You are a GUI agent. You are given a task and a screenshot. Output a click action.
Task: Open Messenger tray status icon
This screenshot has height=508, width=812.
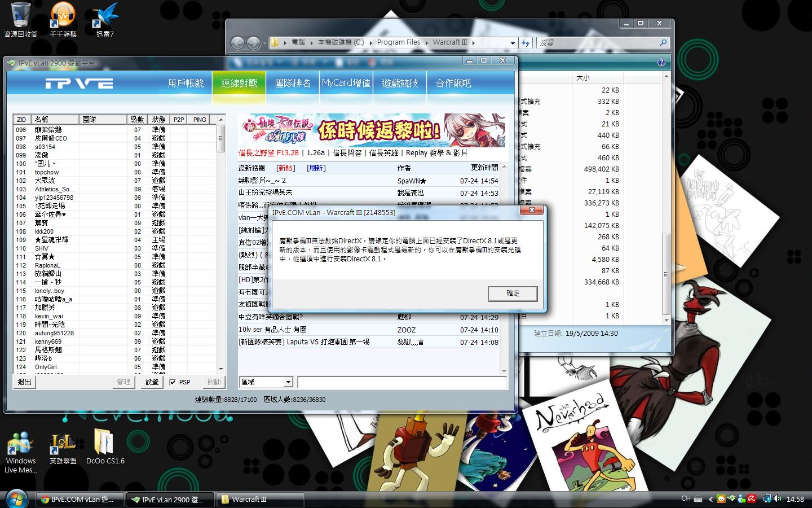pos(742,499)
